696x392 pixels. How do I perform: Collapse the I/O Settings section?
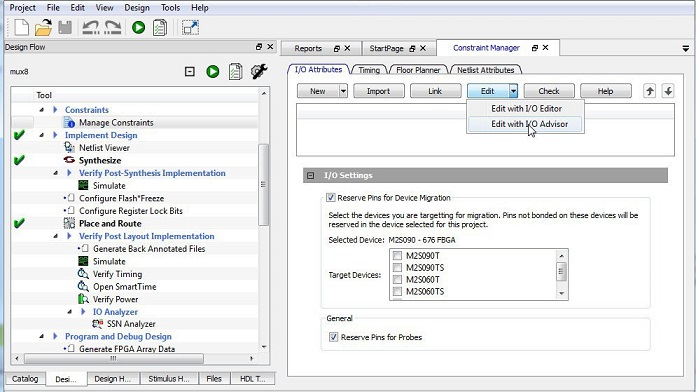coord(311,176)
